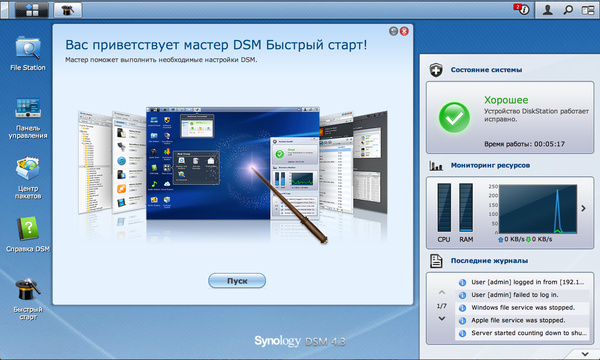Open Панель управления desktop icon

(x=28, y=118)
